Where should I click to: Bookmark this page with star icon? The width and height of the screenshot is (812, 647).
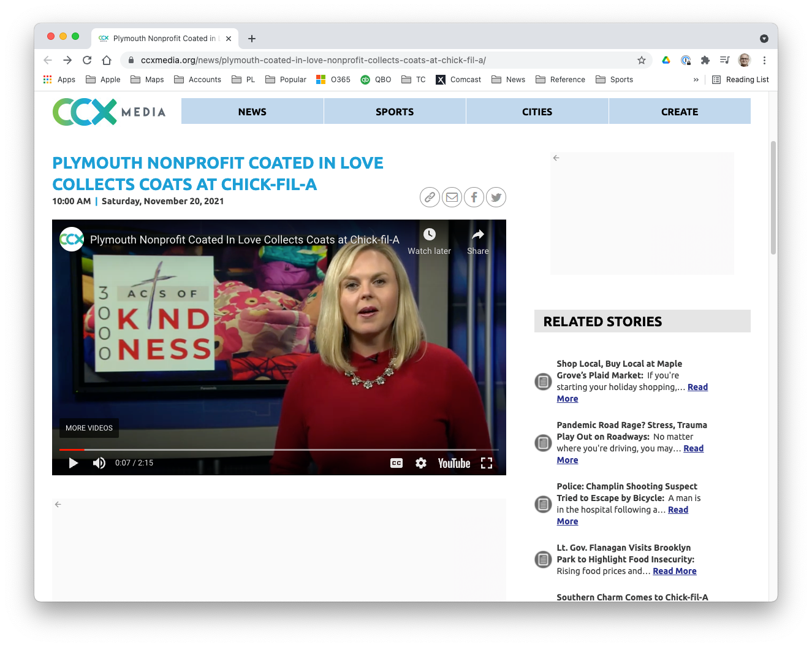642,60
